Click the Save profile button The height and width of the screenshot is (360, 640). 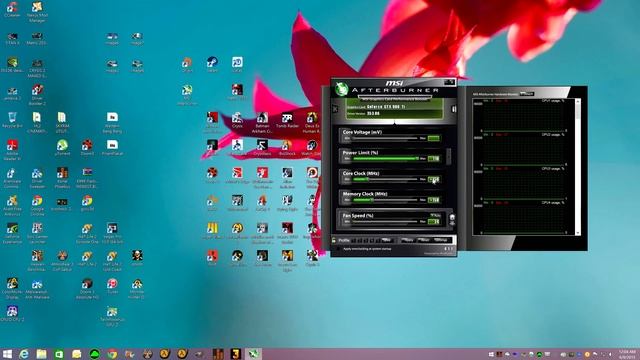click(387, 240)
